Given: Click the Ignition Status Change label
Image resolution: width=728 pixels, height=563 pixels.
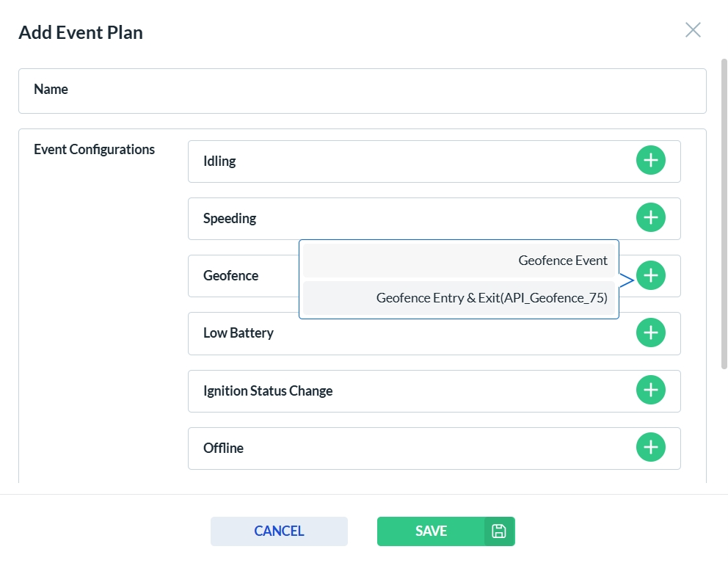Looking at the screenshot, I should [x=268, y=391].
